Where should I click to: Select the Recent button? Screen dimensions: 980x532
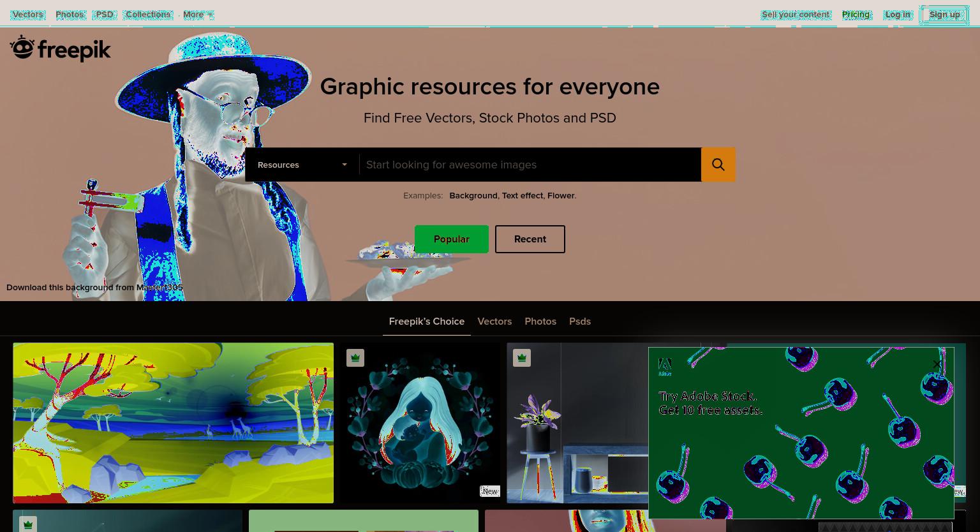click(x=530, y=239)
